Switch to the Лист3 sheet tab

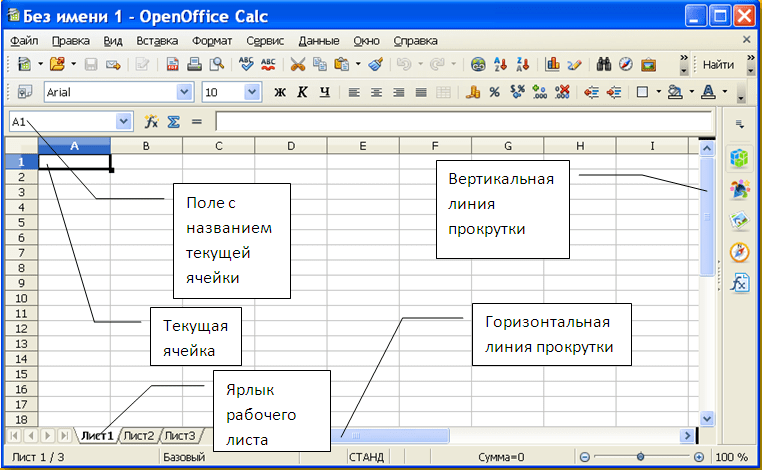(180, 435)
